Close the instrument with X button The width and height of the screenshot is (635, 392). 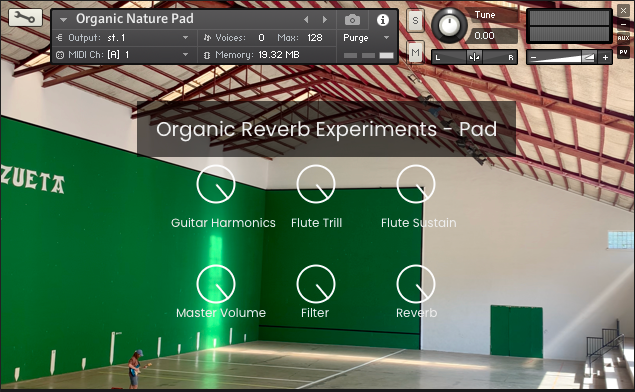(623, 10)
